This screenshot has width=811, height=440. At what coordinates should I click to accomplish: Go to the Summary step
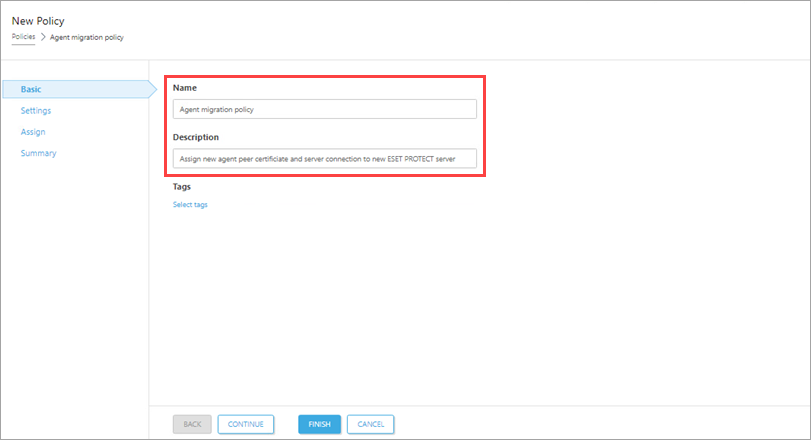38,153
